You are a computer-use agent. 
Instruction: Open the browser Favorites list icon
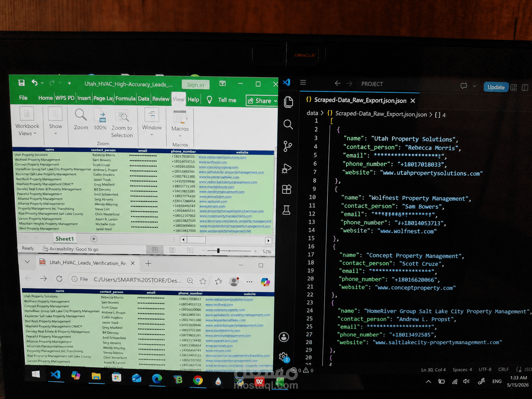(x=219, y=281)
